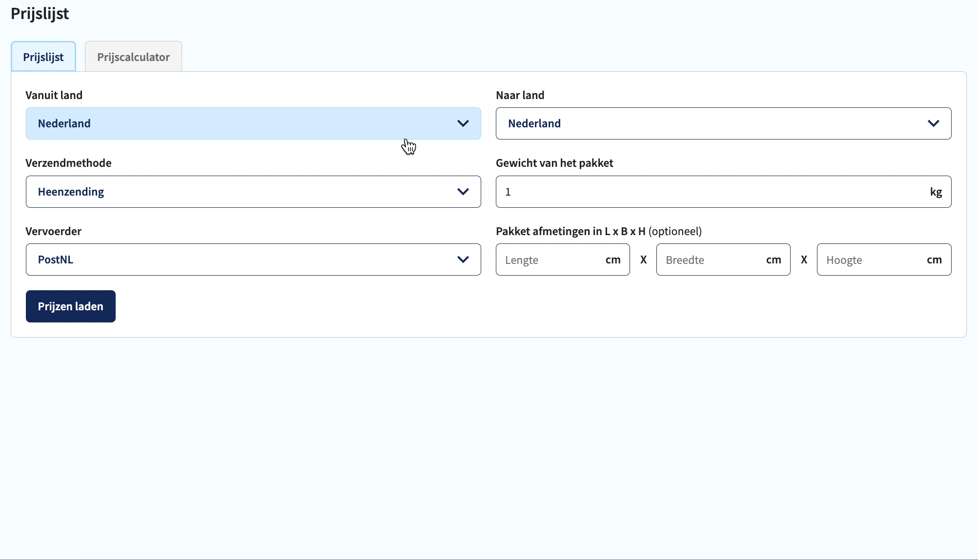This screenshot has width=978, height=560.
Task: Click the Prijslijst page heading
Action: [40, 14]
